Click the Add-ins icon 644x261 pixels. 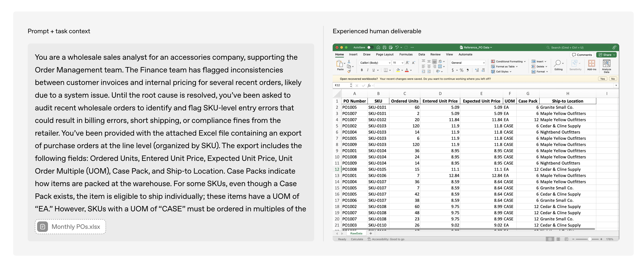(x=592, y=64)
